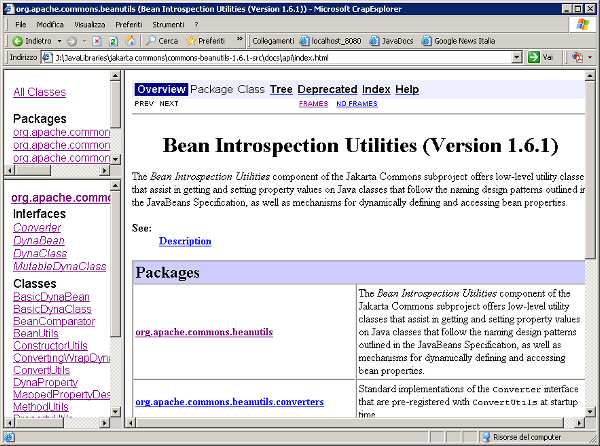
Task: Click scroll-right arrow of main content frame
Action: point(579,423)
